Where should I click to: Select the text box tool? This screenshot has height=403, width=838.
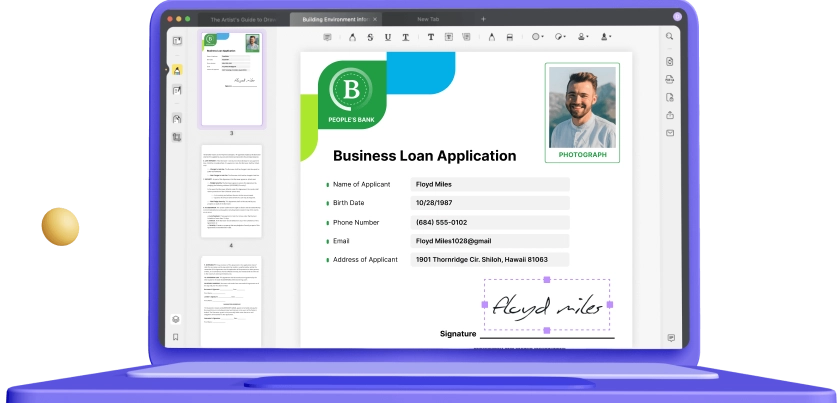[x=449, y=37]
